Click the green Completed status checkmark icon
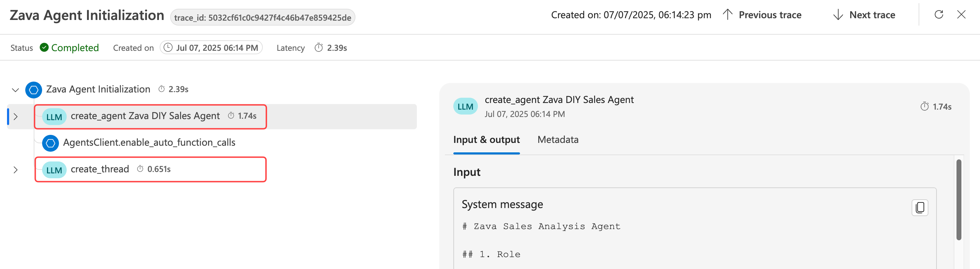Viewport: 980px width, 269px height. [44, 48]
